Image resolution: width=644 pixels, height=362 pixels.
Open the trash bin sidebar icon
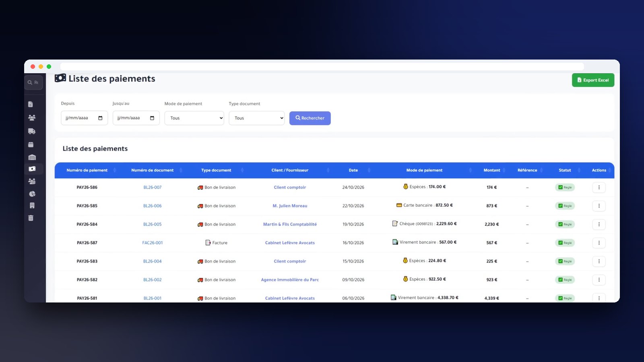pos(31,218)
